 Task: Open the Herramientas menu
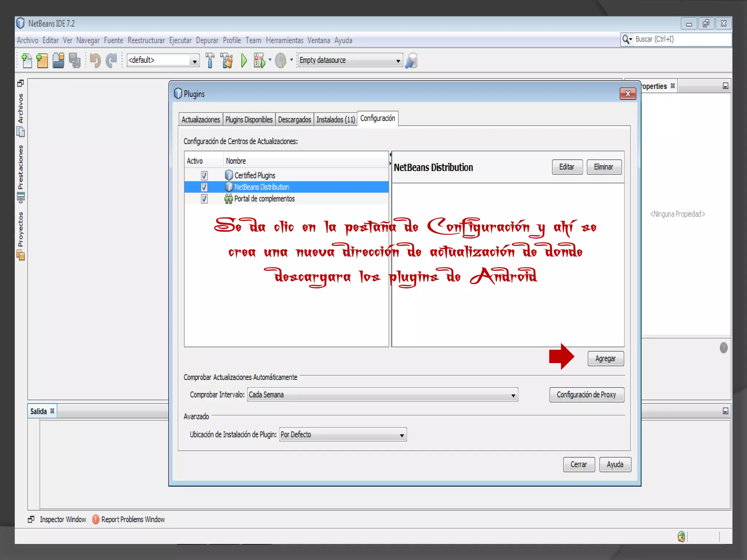[284, 40]
